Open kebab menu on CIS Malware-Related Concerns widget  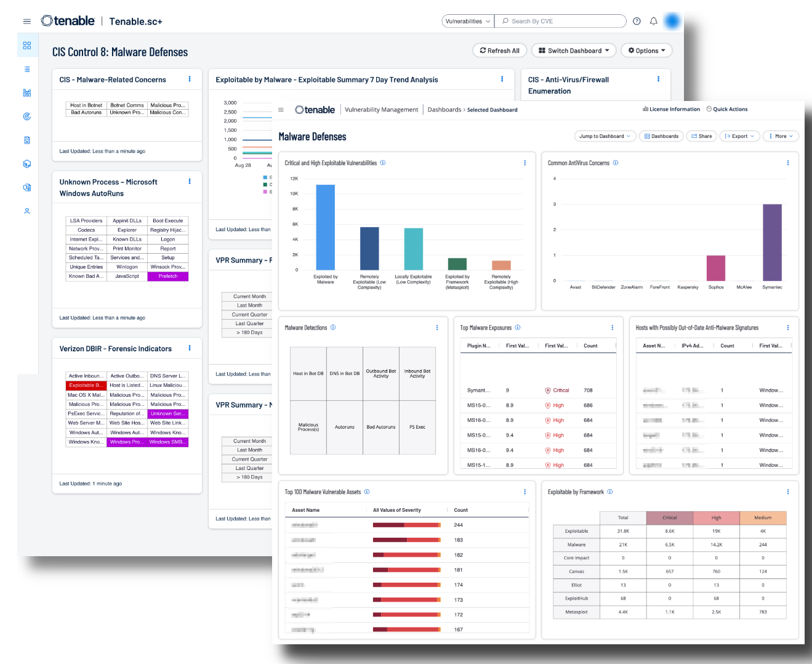190,79
